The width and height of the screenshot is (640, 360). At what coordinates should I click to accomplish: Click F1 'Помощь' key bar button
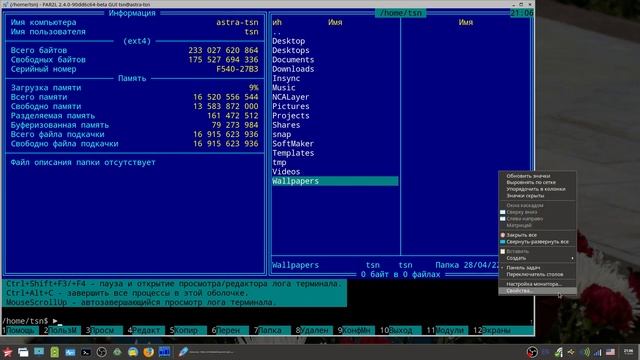pos(21,330)
